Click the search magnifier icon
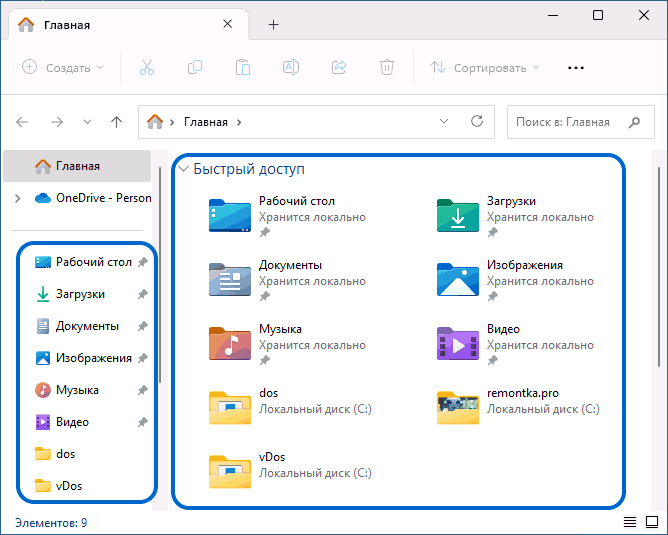 point(634,122)
